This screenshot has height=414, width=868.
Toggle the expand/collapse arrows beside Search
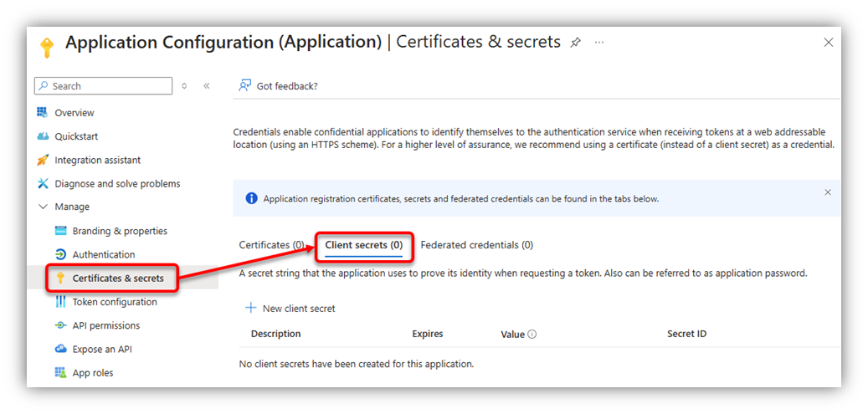click(x=184, y=86)
